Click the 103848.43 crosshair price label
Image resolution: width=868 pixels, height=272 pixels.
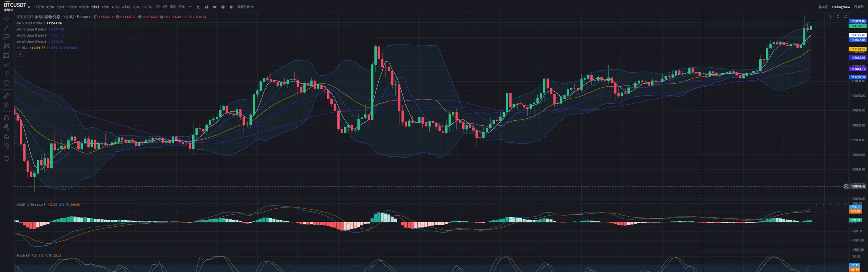(858, 186)
